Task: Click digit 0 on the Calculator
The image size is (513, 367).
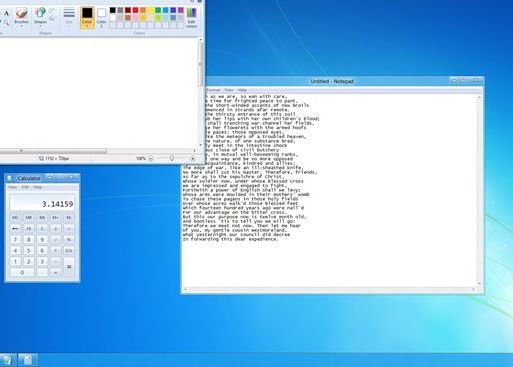Action: point(22,273)
